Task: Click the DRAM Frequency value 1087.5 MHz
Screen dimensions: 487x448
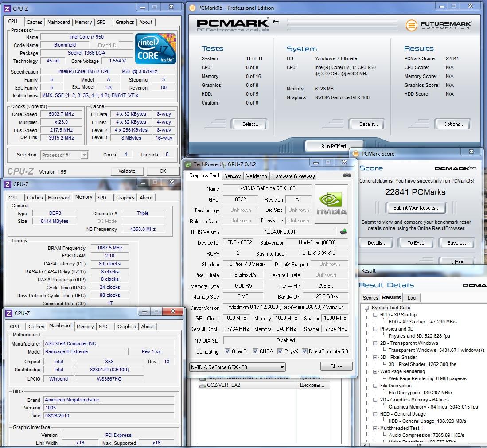Action: tap(109, 248)
